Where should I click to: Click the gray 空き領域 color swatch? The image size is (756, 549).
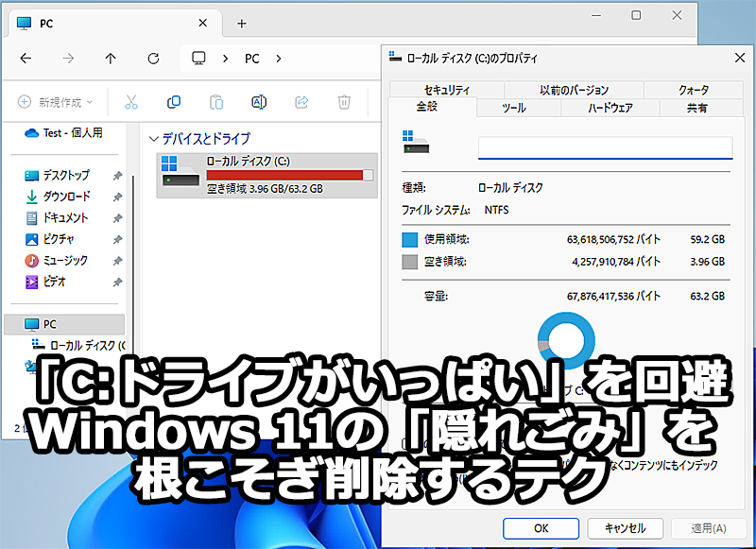tap(410, 262)
